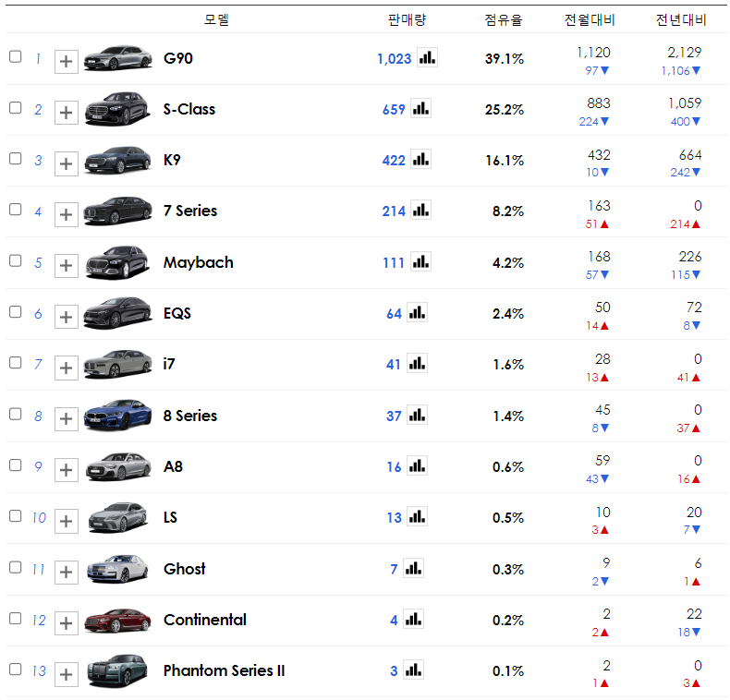Tick the checkbox for LS
The height and width of the screenshot is (700, 730).
(16, 515)
